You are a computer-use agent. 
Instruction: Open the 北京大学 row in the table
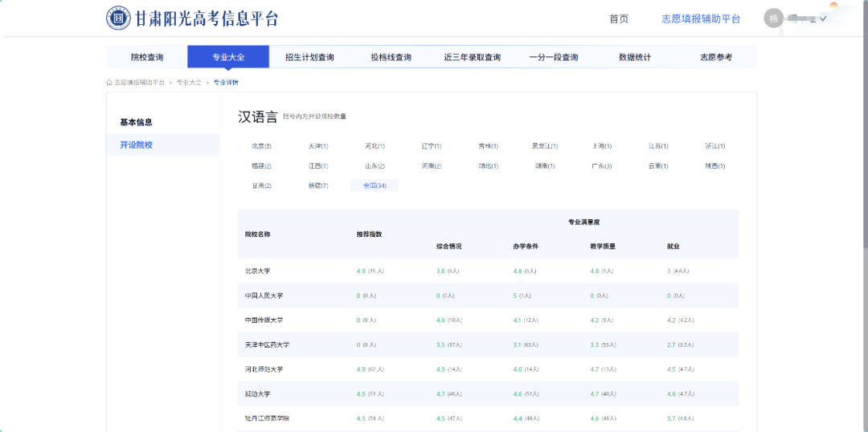(x=257, y=271)
